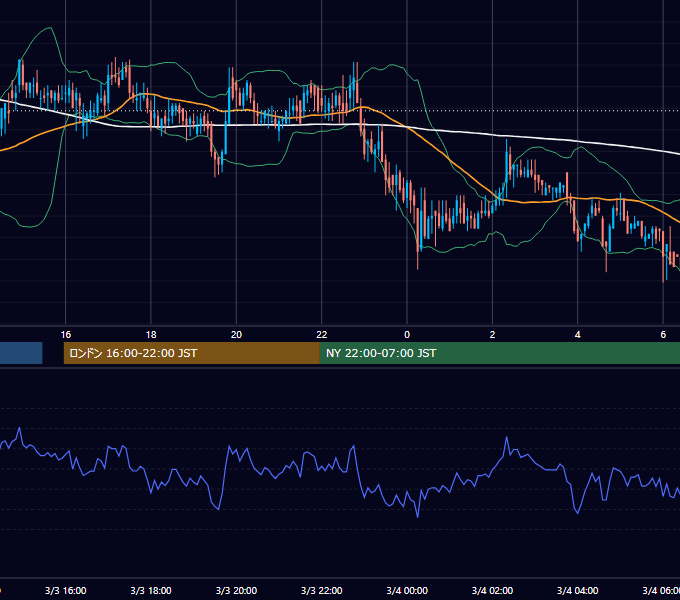Click the 3/4 02:00 oscillator time label
Viewport: 680px width, 600px height.
pos(492,590)
